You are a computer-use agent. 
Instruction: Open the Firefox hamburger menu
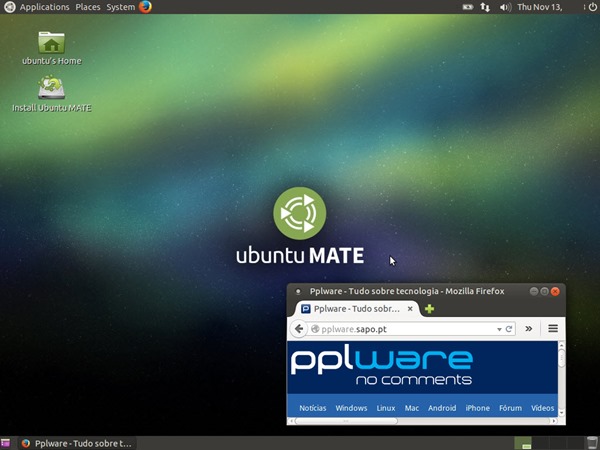coord(553,329)
